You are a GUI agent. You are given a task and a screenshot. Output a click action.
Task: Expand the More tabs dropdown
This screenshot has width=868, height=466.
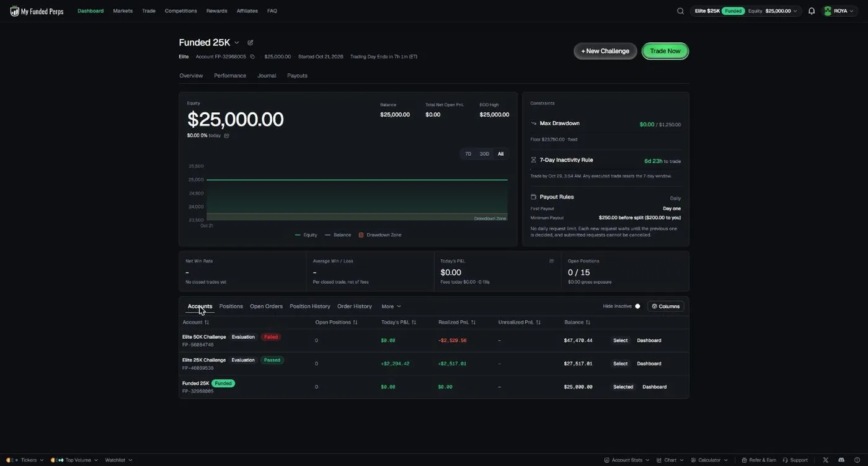pyautogui.click(x=391, y=307)
